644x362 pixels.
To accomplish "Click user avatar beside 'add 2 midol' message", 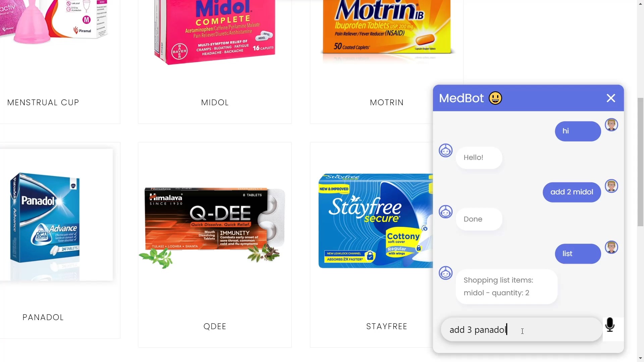I will (611, 186).
